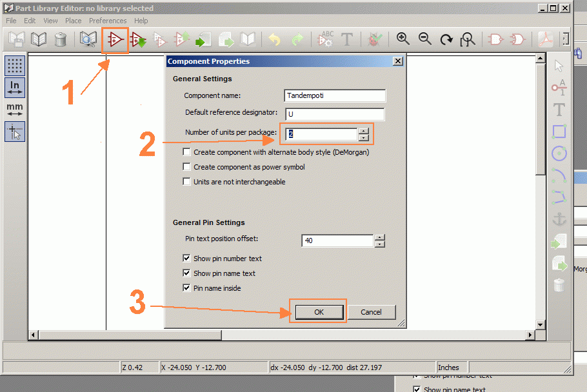Uncheck Show pin number text
The height and width of the screenshot is (392, 587).
coord(187,259)
